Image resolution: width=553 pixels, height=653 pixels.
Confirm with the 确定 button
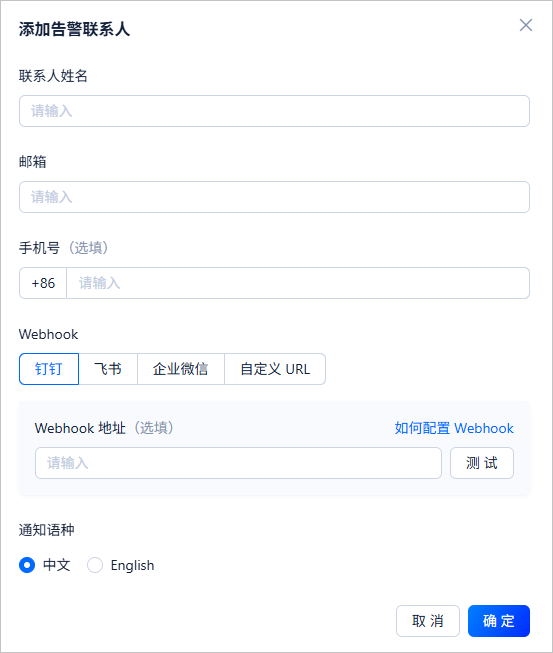(499, 621)
